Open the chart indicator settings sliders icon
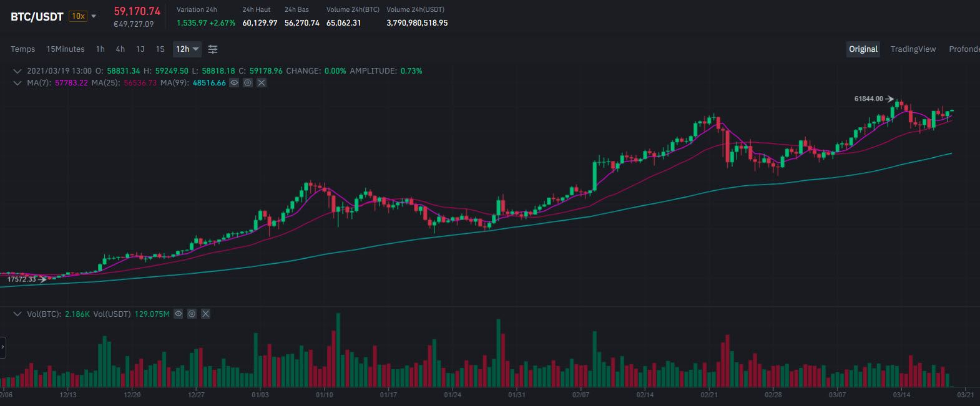 (213, 49)
